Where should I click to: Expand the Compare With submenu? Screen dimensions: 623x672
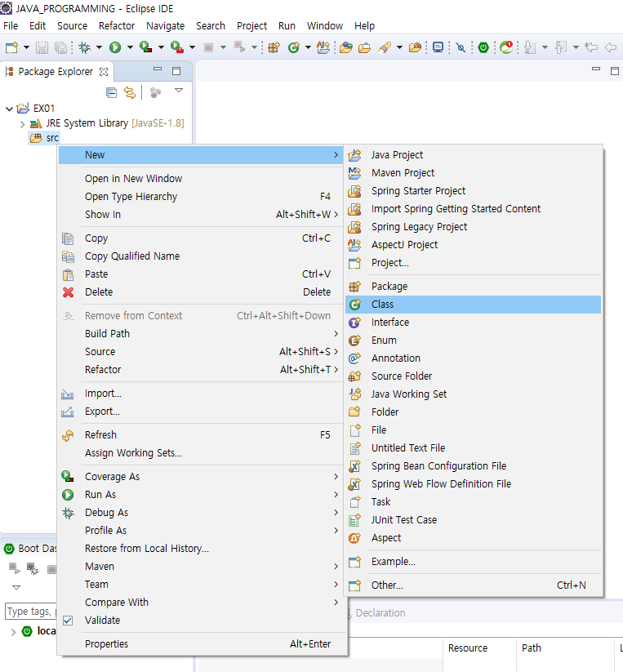click(x=202, y=603)
